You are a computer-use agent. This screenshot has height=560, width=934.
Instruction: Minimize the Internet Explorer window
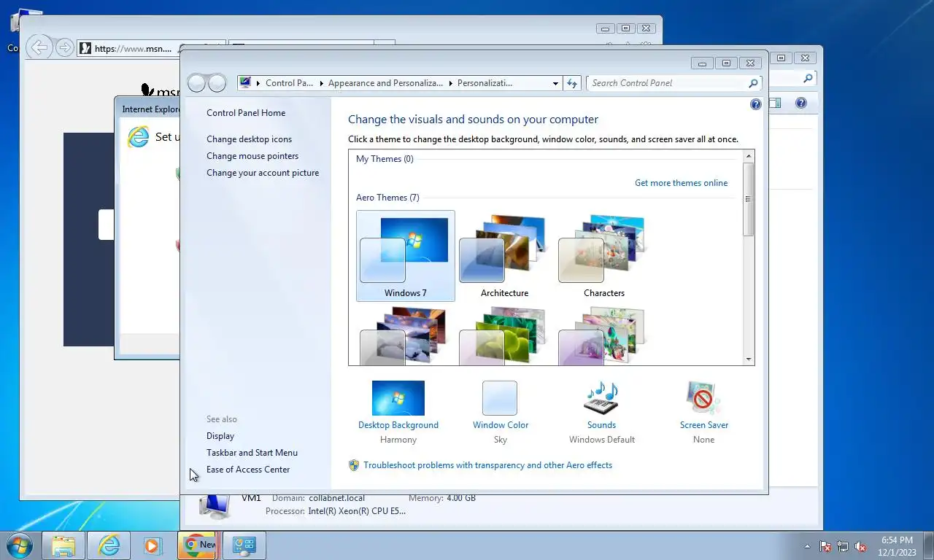(605, 28)
